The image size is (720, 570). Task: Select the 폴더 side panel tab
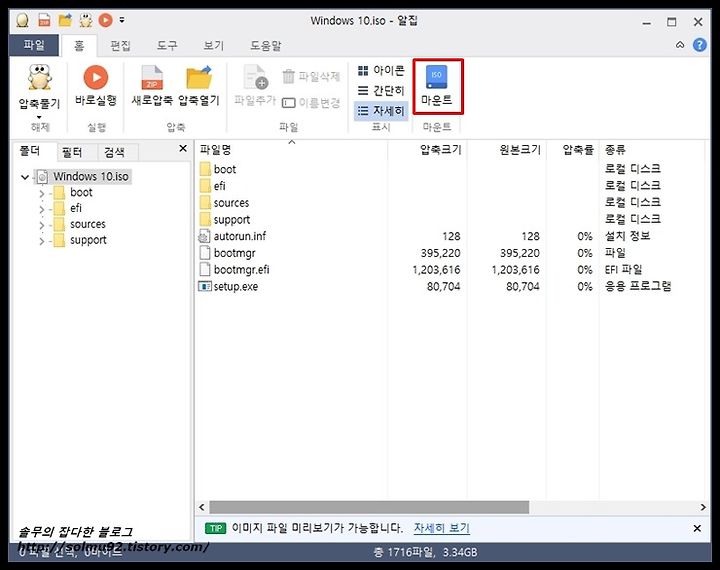point(30,151)
